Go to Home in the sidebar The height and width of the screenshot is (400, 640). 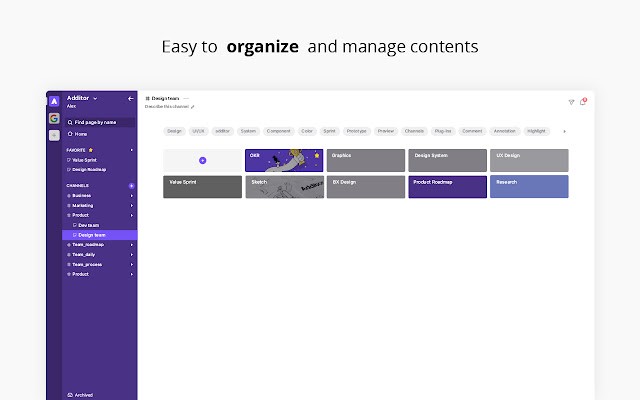[x=78, y=134]
